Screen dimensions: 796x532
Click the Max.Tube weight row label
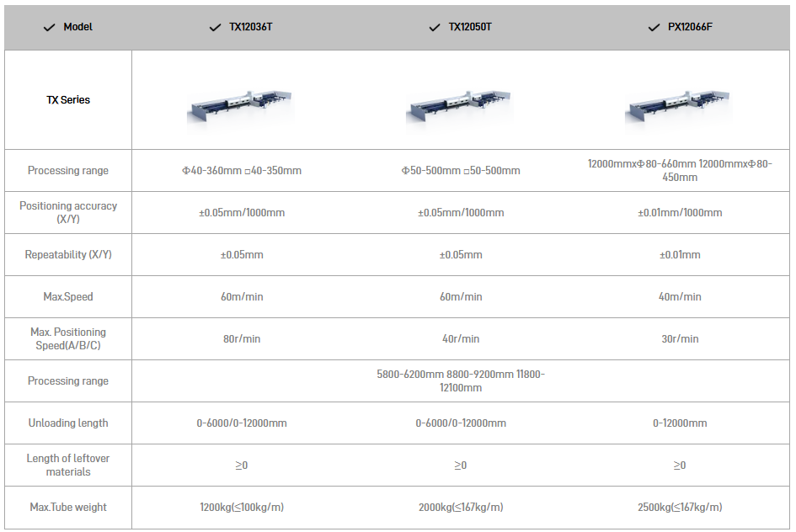[68, 507]
